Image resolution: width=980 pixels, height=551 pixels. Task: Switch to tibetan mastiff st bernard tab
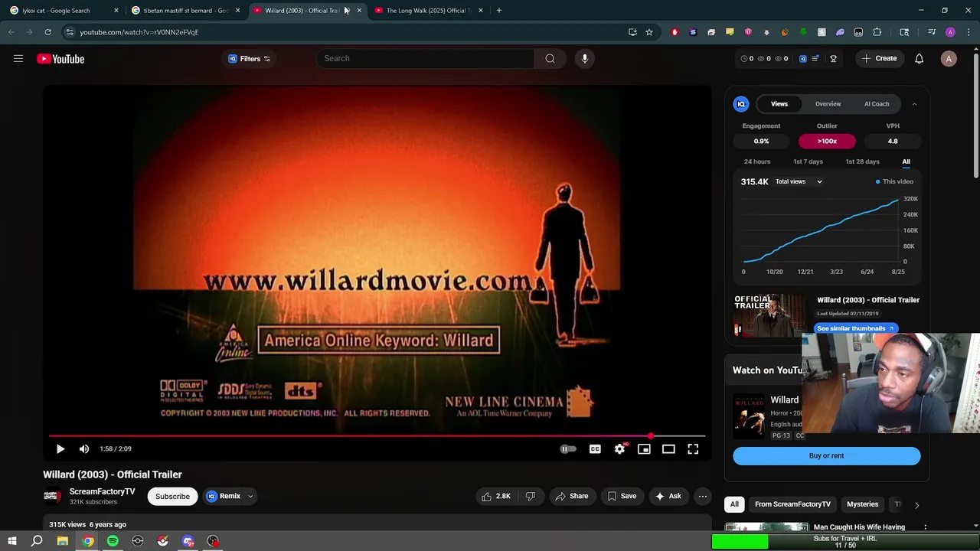pos(186,11)
